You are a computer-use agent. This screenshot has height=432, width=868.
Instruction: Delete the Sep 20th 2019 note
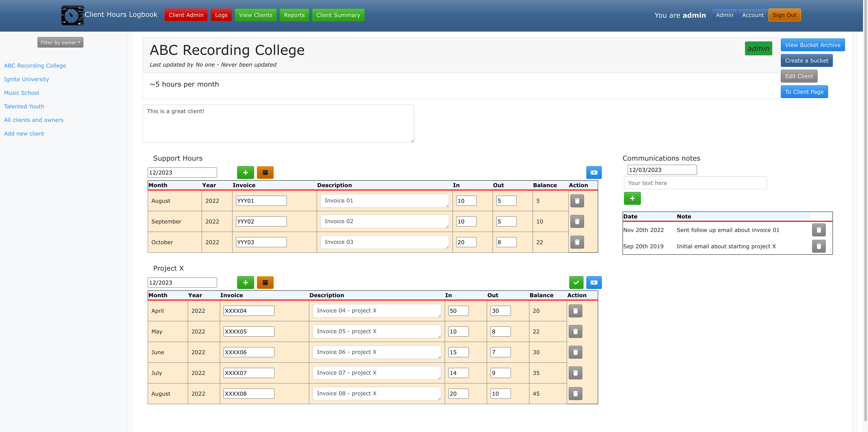click(x=818, y=246)
